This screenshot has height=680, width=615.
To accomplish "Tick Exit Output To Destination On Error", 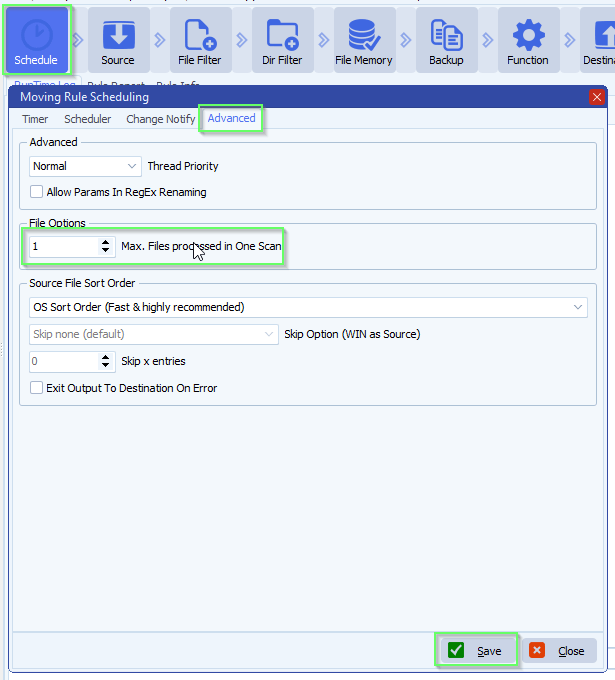I will (36, 388).
